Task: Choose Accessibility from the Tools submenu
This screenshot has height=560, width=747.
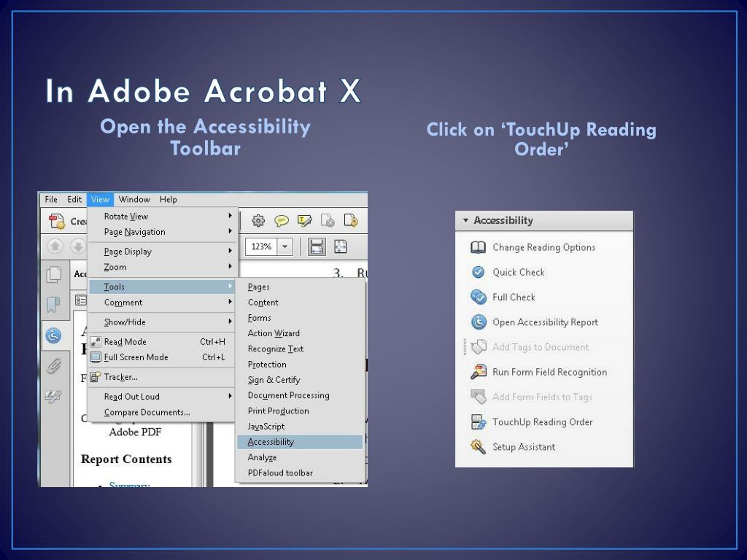Action: click(x=300, y=442)
